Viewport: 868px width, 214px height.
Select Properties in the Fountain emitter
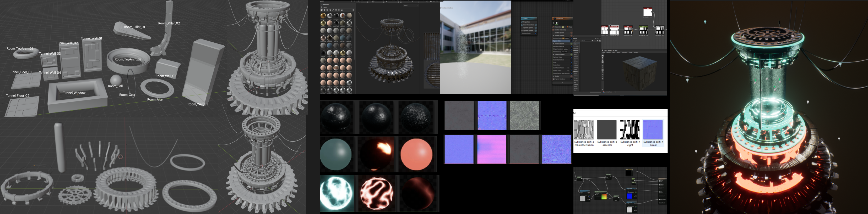pyautogui.click(x=558, y=27)
